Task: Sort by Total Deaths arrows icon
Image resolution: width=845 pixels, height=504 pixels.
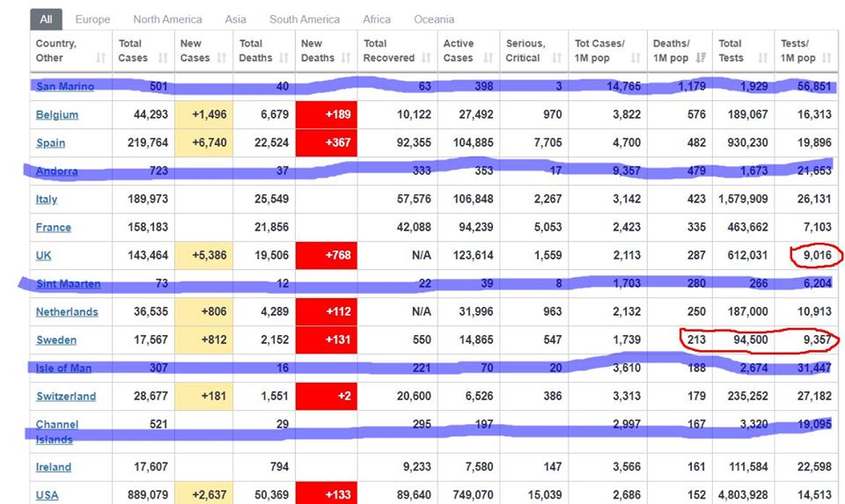Action: 283,58
